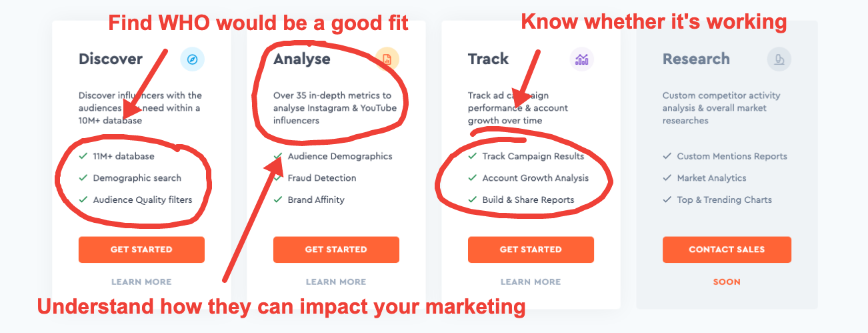The height and width of the screenshot is (333, 868).
Task: Click Get Started under Track
Action: [531, 250]
